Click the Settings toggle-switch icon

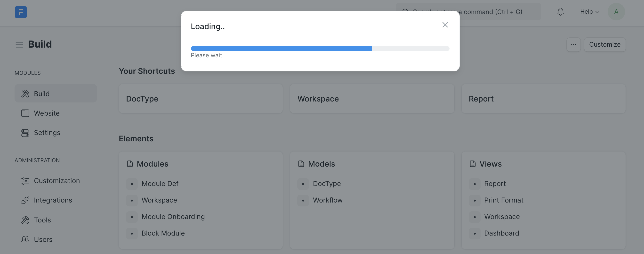25,133
